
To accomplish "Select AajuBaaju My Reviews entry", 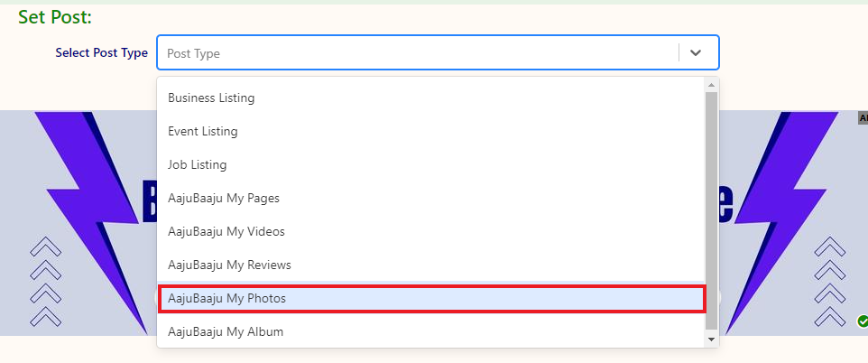I will click(229, 265).
